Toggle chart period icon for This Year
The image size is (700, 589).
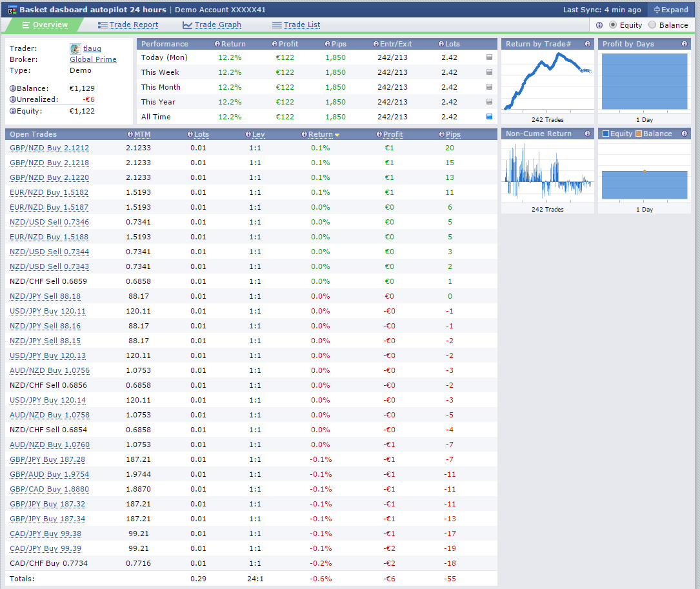click(x=489, y=102)
